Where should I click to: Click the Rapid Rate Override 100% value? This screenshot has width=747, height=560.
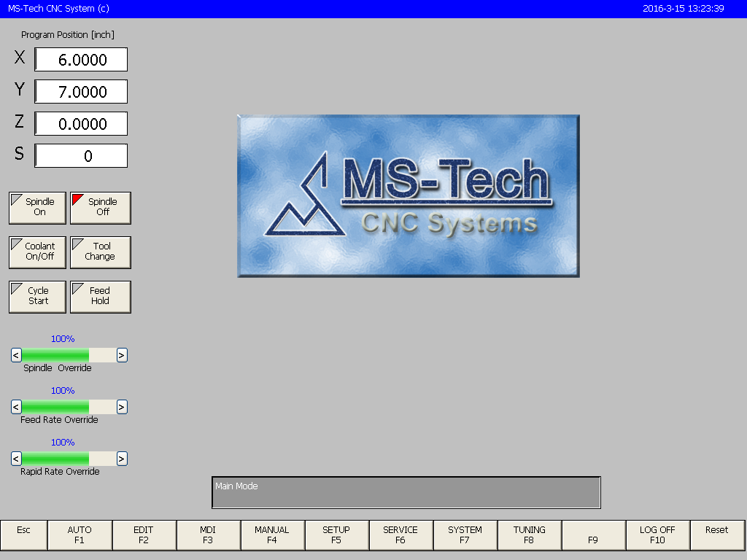tap(63, 443)
